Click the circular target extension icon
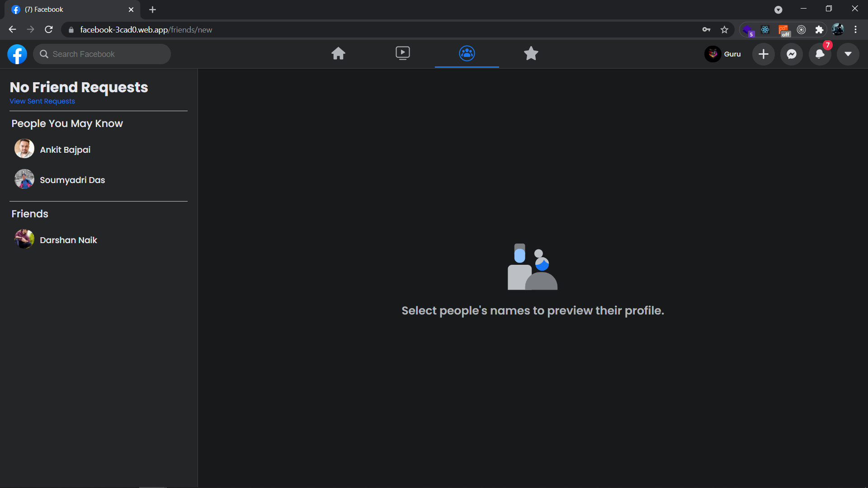Image resolution: width=868 pixels, height=488 pixels. click(x=801, y=30)
